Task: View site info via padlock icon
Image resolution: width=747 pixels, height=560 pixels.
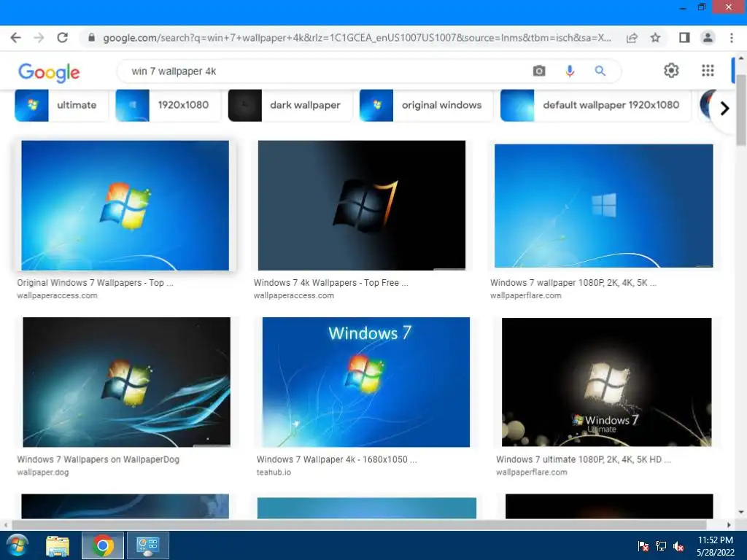Action: [x=91, y=38]
